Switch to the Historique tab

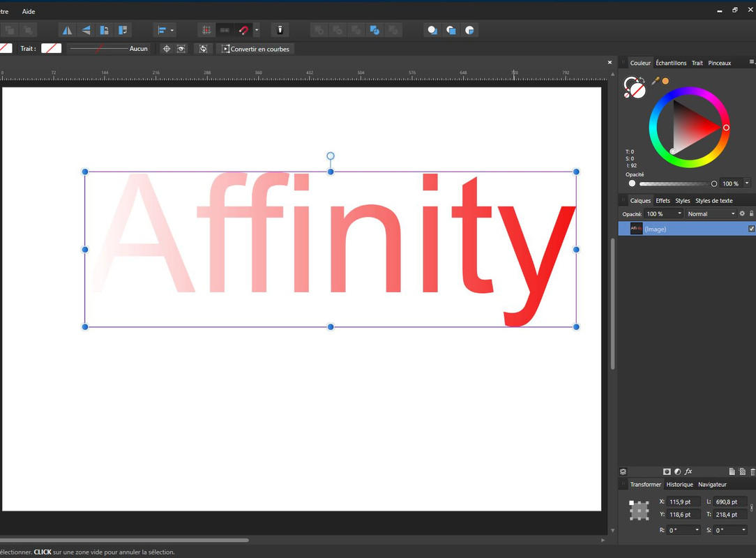[679, 484]
